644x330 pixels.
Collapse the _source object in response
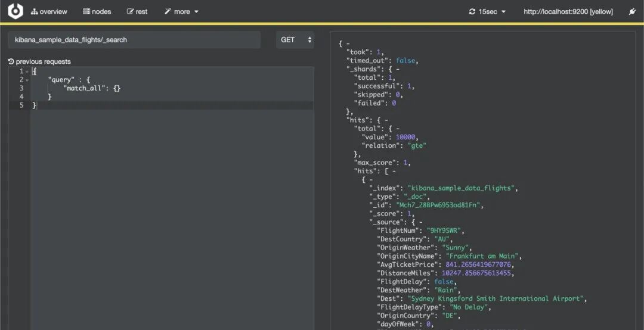(x=420, y=222)
